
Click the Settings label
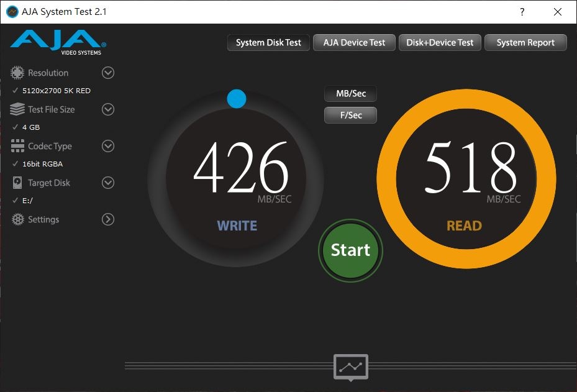pos(43,219)
